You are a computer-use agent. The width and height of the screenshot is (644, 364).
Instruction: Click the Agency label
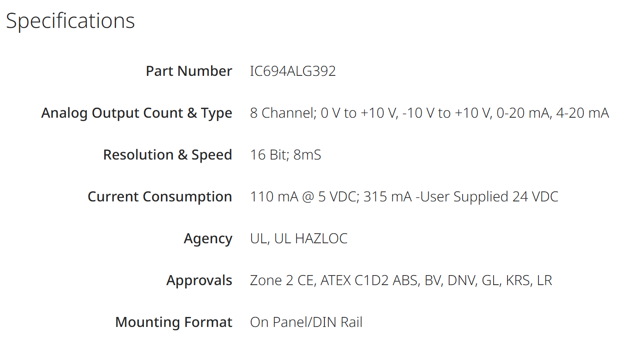[208, 239]
